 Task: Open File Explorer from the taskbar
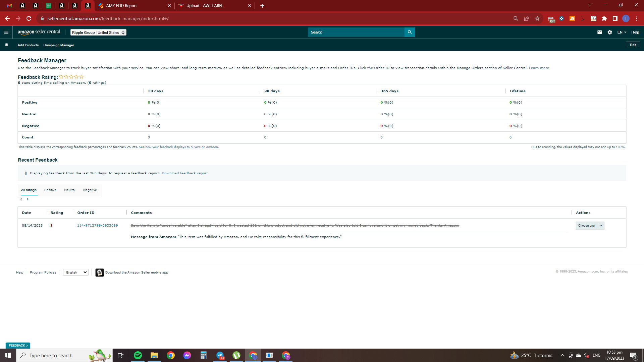154,355
